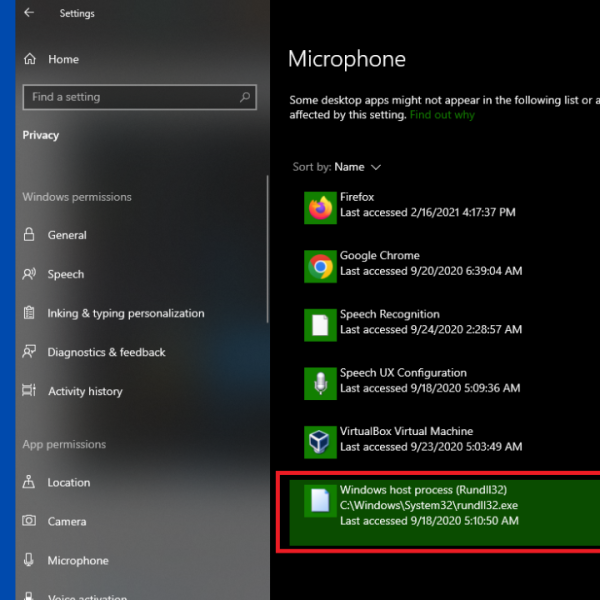Open Diagnostics & feedback settings
Screen dimensions: 600x600
[106, 352]
